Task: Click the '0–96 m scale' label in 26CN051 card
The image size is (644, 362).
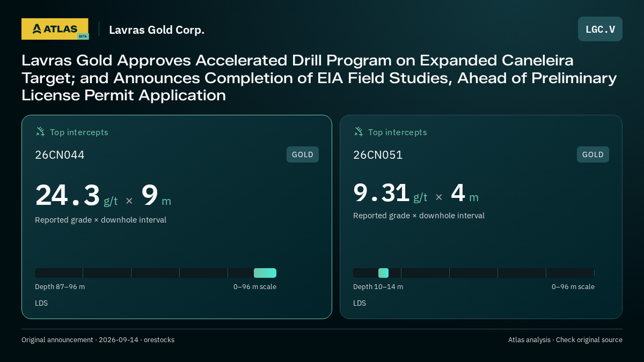Action: (573, 287)
